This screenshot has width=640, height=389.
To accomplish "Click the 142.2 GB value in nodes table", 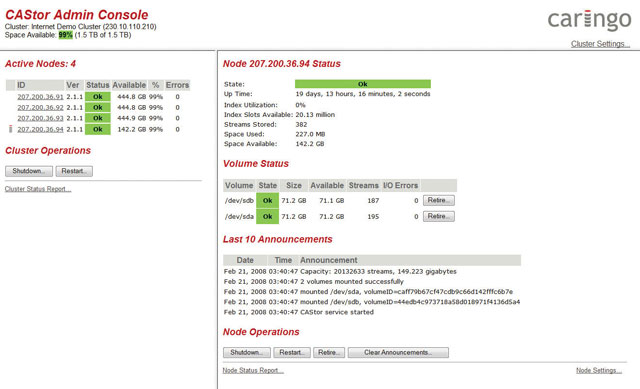I will (131, 129).
